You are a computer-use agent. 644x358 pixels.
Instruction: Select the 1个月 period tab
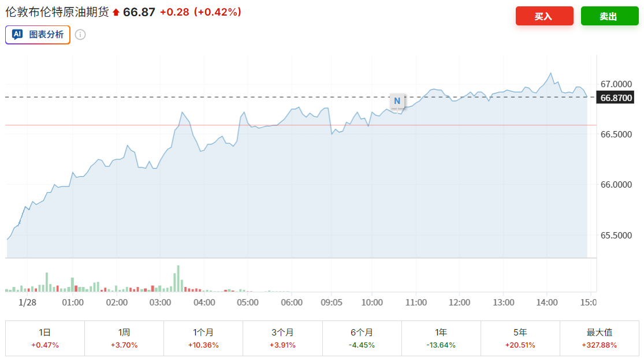point(203,338)
